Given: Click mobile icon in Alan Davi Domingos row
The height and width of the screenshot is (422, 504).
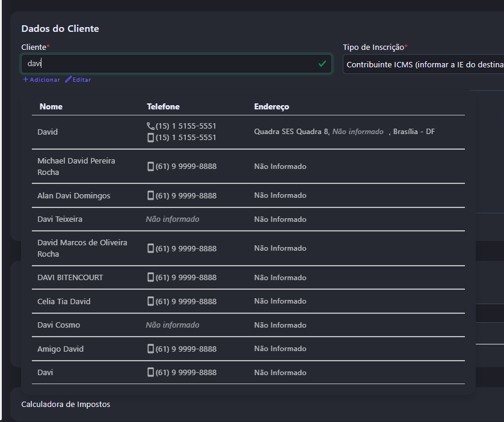Looking at the screenshot, I should click(150, 195).
